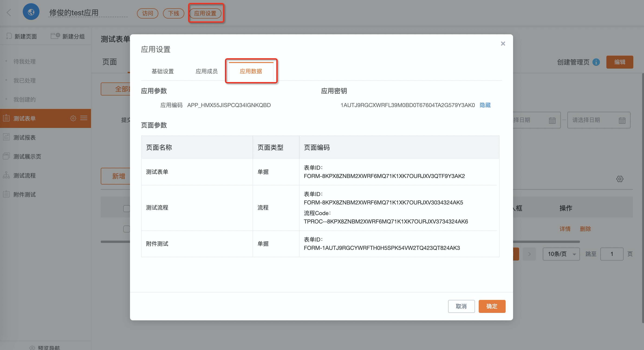Click the blue globe app icon
The width and height of the screenshot is (644, 350).
click(x=31, y=12)
